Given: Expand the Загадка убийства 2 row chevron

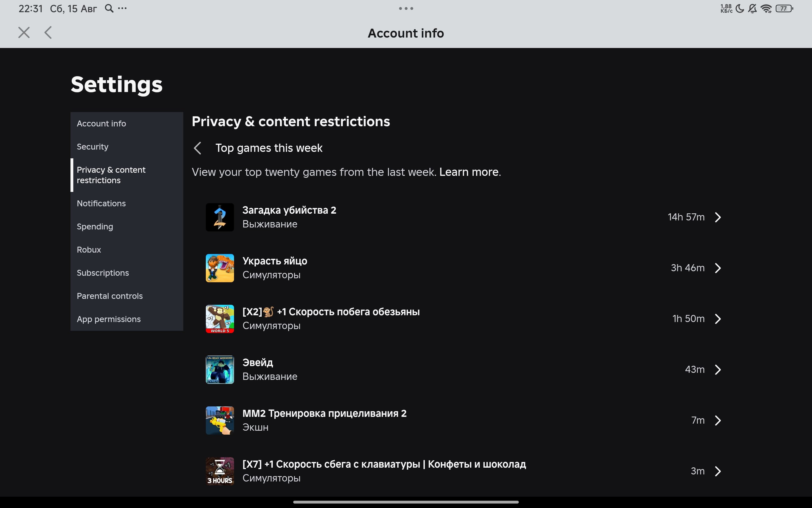Looking at the screenshot, I should [x=718, y=217].
